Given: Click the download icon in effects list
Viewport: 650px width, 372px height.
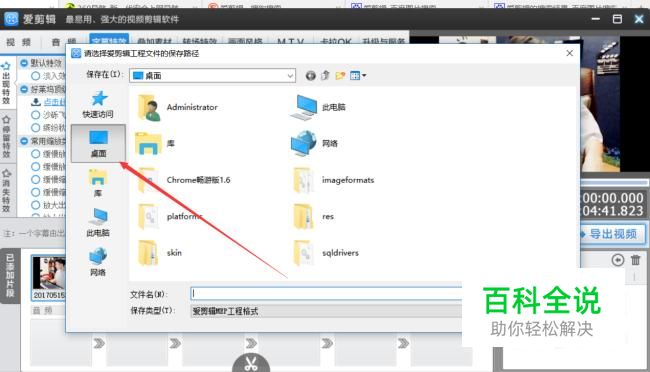Looking at the screenshot, I should tap(36, 102).
